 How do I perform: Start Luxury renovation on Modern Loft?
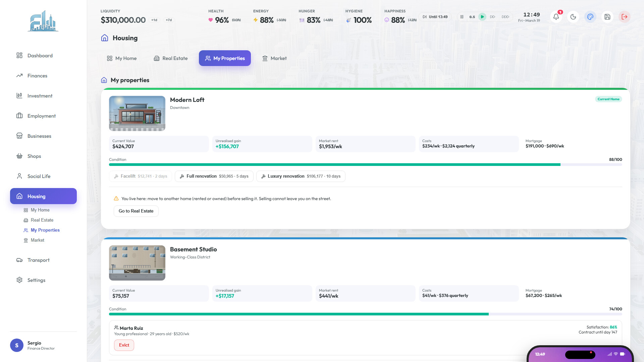tap(301, 176)
